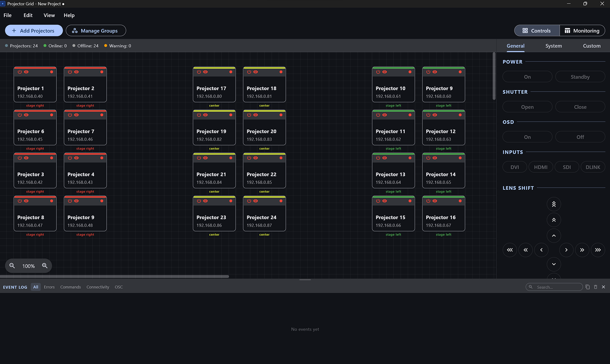Screen dimensions: 610x364
Task: Toggle power icon on Projector 1 card
Action: (20, 72)
